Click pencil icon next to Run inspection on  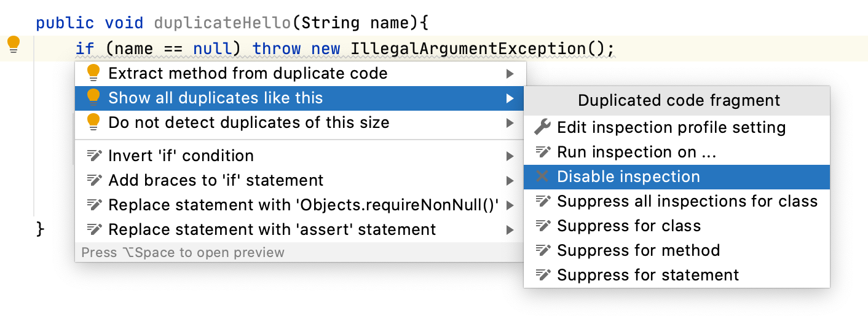542,152
